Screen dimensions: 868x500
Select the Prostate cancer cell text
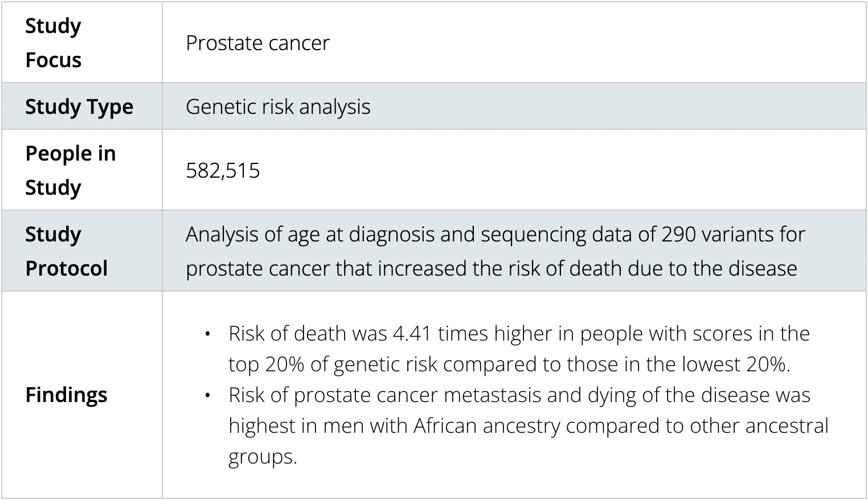pyautogui.click(x=257, y=43)
